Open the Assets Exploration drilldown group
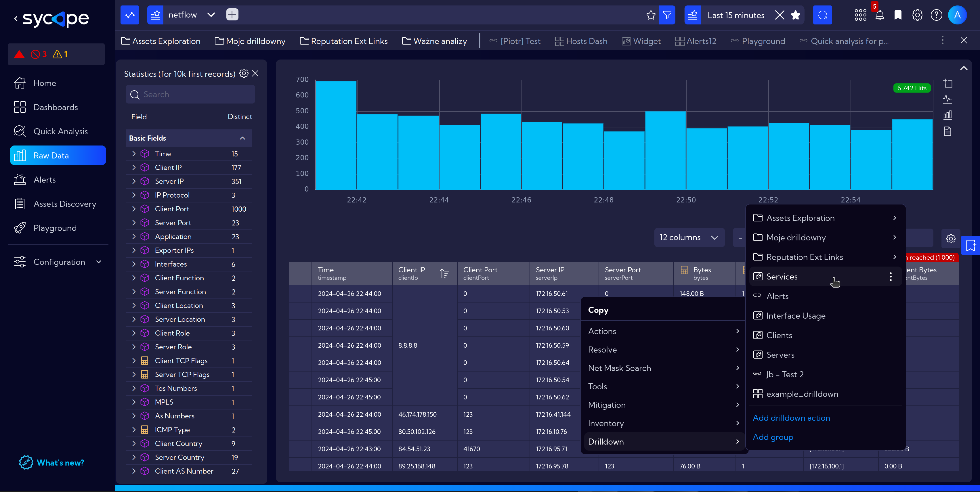Screen dimensions: 980x492 826,218
